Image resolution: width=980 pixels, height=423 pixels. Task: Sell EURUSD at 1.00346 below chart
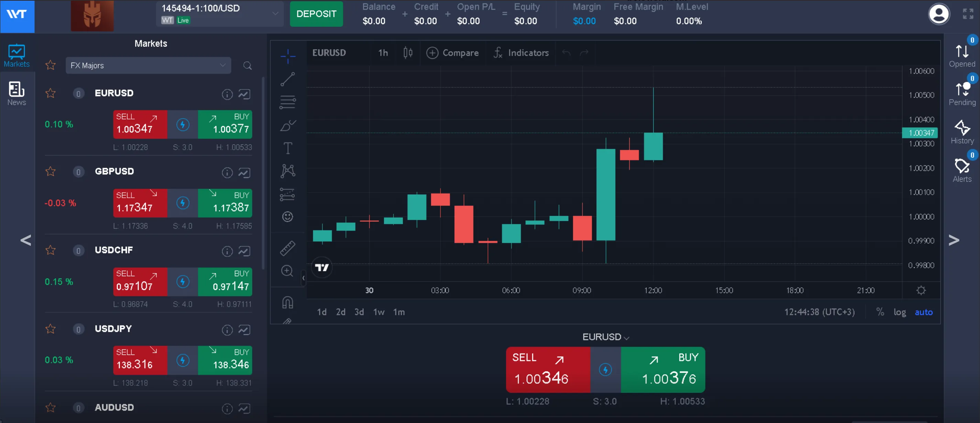pos(548,370)
